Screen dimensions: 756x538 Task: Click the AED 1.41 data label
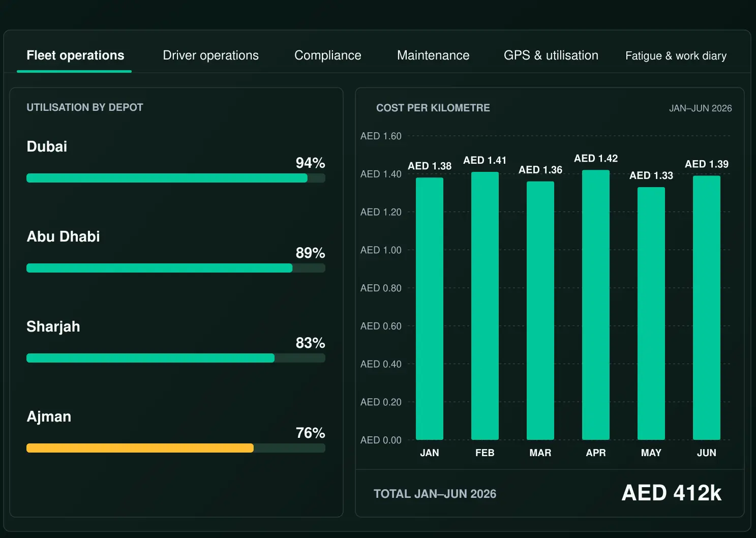pos(485,160)
